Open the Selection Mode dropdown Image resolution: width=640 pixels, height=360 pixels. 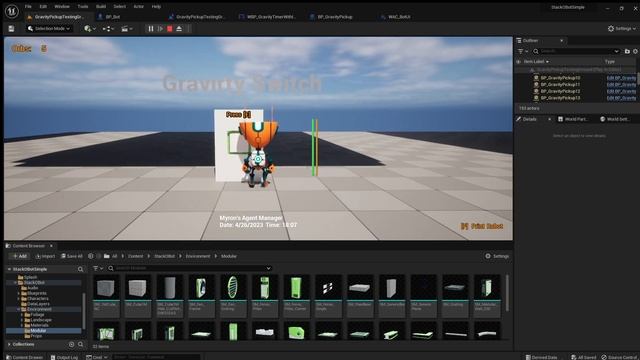coord(49,29)
